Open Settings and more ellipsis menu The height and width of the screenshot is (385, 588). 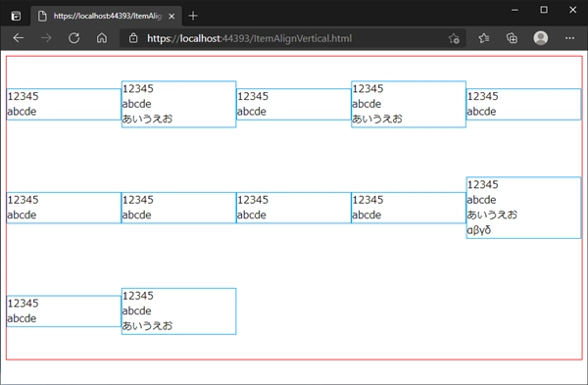coord(569,38)
